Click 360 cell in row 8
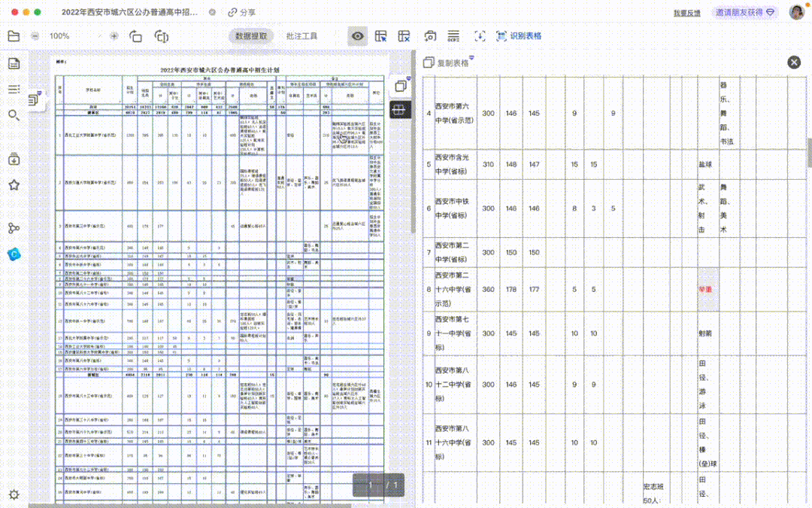 (488, 289)
